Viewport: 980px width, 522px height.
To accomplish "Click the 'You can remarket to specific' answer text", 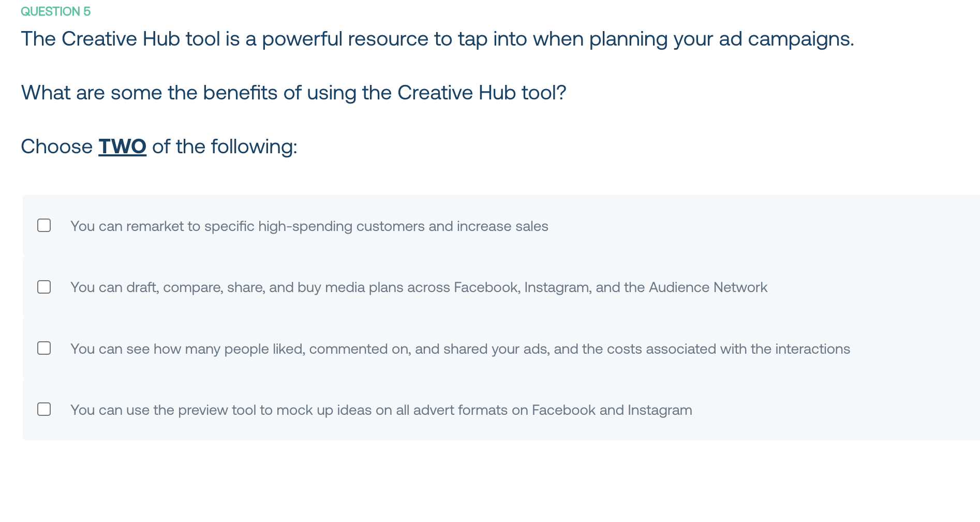I will tap(309, 226).
